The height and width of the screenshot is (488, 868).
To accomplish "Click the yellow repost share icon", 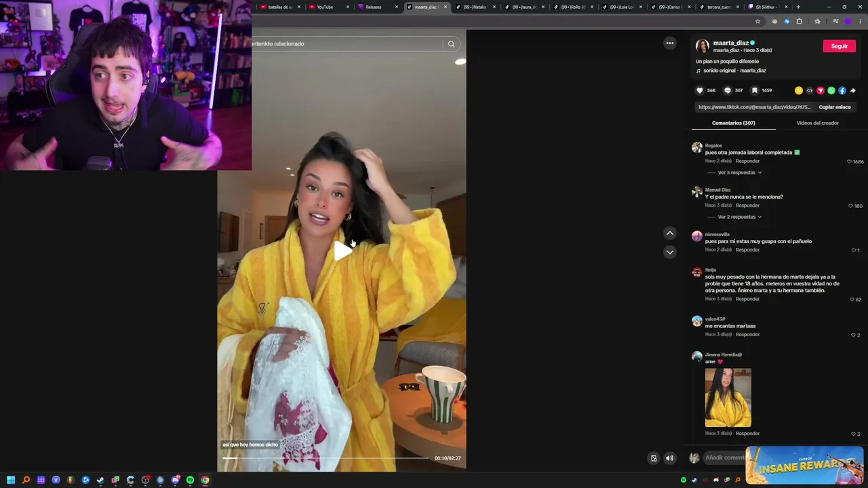I will tap(799, 90).
